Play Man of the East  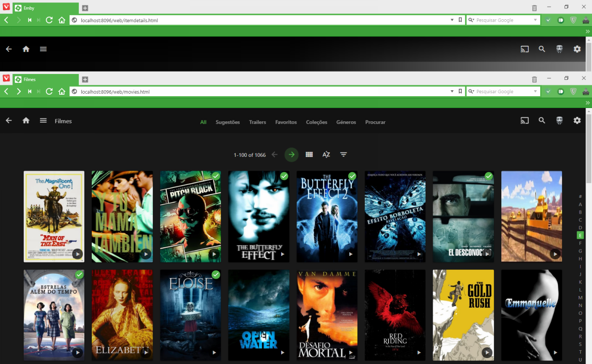pos(77,254)
